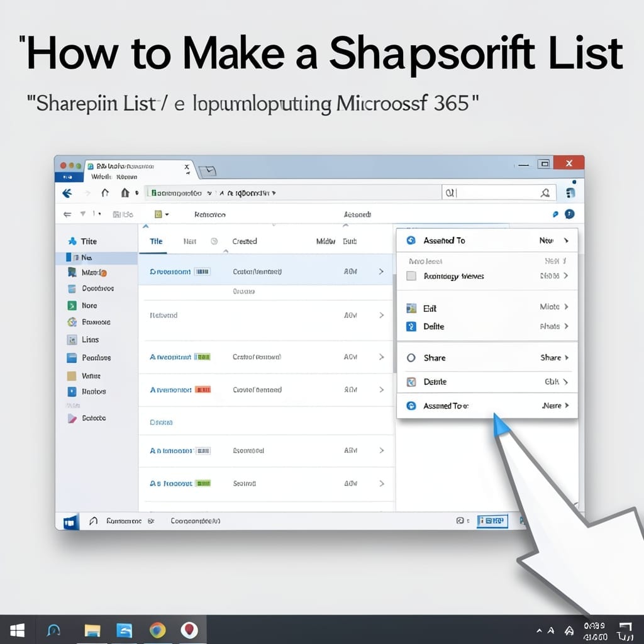Image resolution: width=644 pixels, height=644 pixels.
Task: Select the Tite column tab
Action: tap(156, 241)
